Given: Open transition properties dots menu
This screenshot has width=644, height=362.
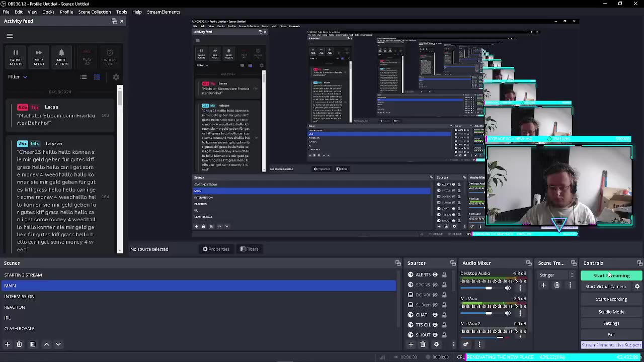Looking at the screenshot, I should [x=570, y=285].
